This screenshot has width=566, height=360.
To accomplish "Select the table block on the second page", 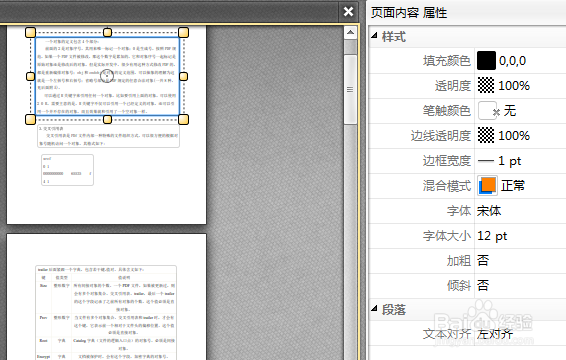I will 106,313.
